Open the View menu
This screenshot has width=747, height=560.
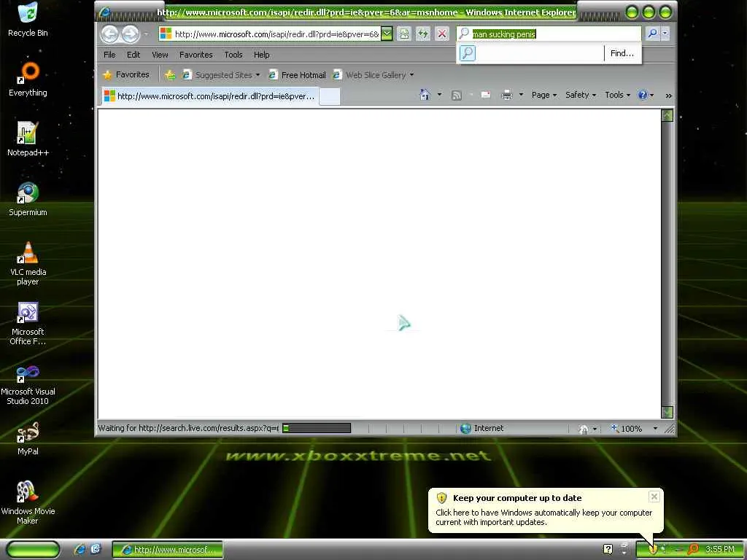(160, 55)
